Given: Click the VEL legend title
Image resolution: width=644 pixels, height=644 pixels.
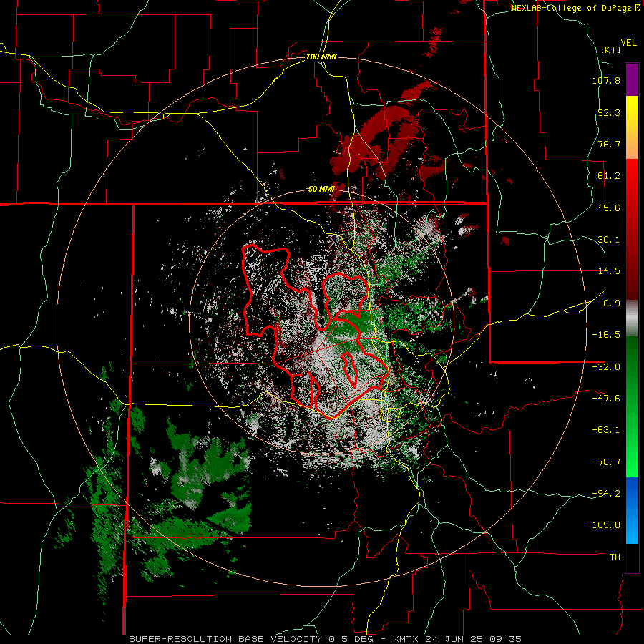Looking at the screenshot, I should (628, 43).
